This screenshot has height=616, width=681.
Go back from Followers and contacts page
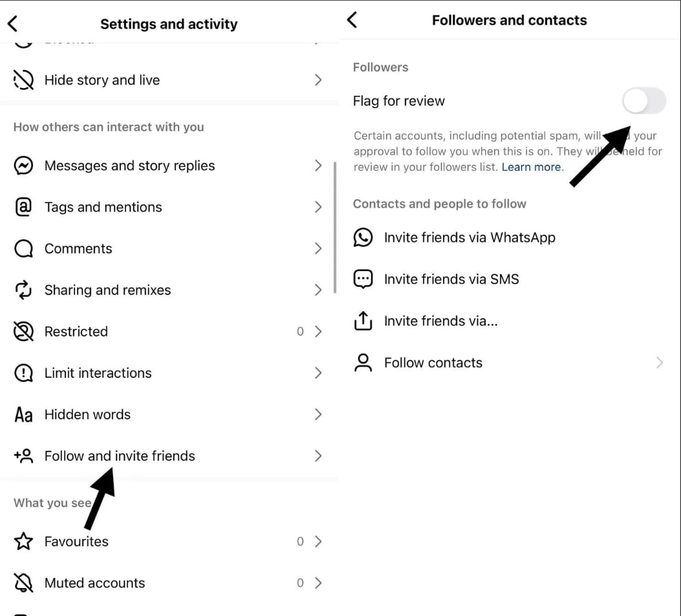point(352,20)
